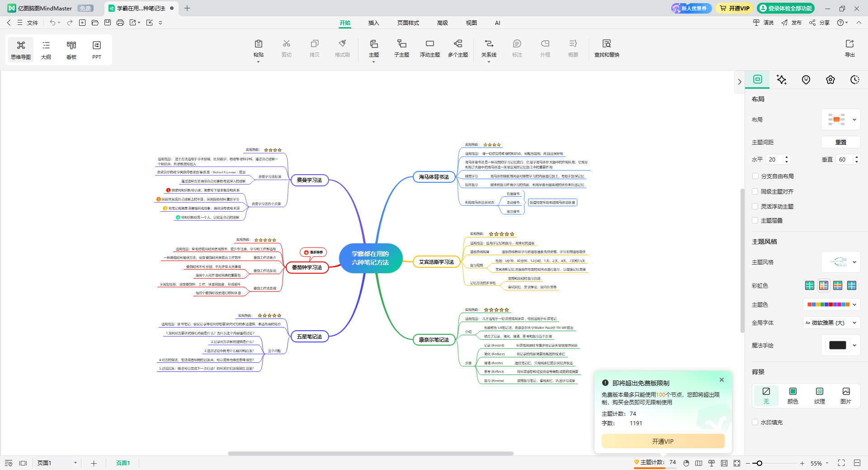This screenshot has width=868, height=470.
Task: Add a 浮动主题 floating topic
Action: click(429, 47)
